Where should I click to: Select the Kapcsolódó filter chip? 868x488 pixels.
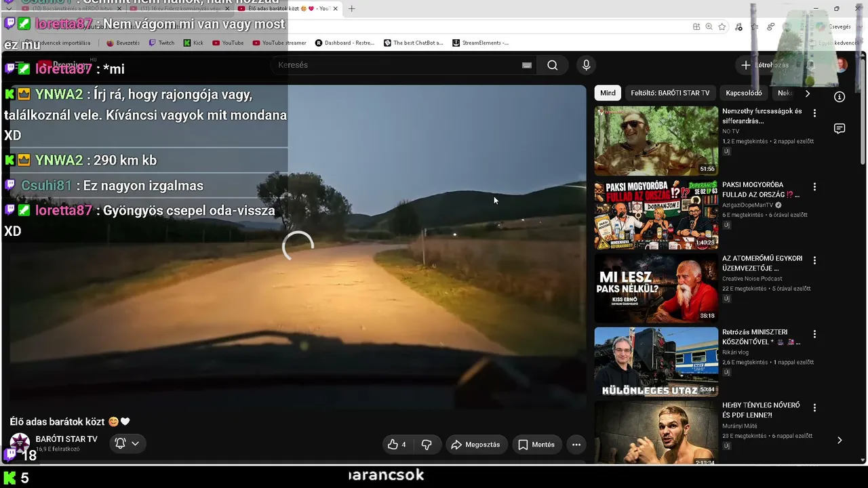(x=744, y=93)
